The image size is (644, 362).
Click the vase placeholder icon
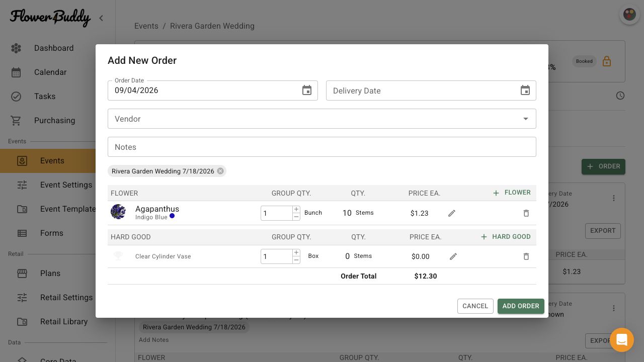[x=118, y=256]
